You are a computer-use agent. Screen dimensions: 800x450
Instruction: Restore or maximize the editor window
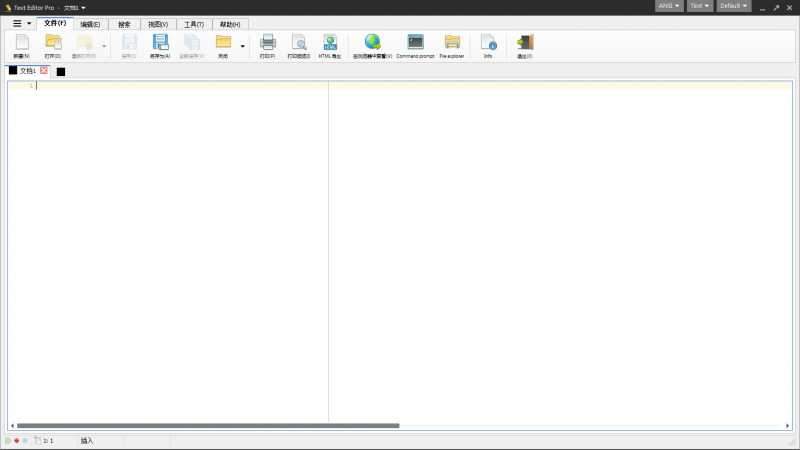(776, 8)
